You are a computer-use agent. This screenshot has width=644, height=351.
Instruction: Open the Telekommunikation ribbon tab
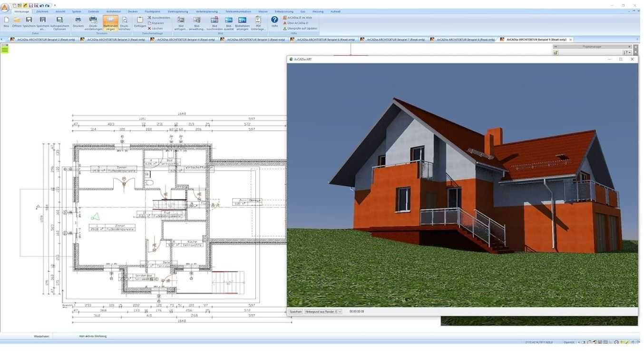click(x=238, y=11)
